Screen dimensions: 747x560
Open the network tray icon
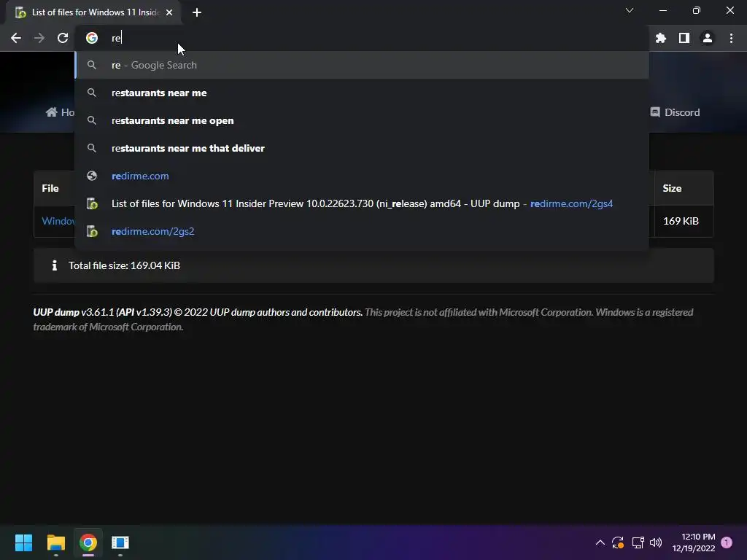pos(638,542)
